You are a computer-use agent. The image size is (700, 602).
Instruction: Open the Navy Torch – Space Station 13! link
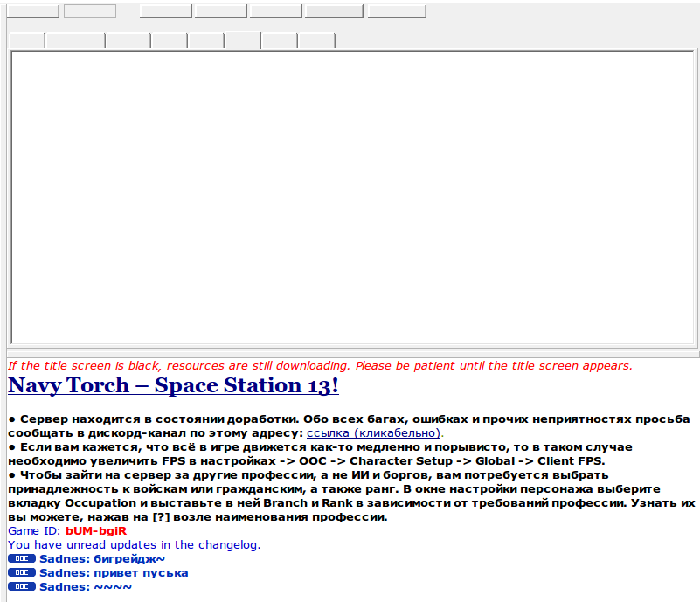point(173,385)
